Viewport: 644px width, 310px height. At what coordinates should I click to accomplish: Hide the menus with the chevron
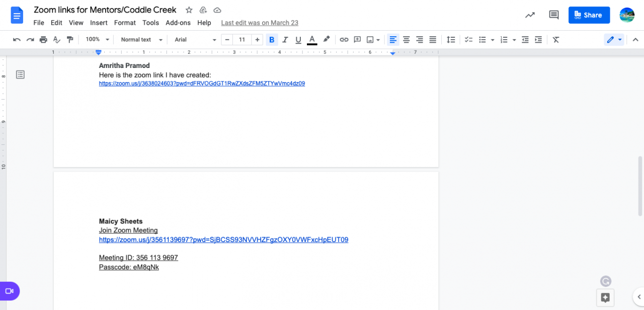point(635,40)
